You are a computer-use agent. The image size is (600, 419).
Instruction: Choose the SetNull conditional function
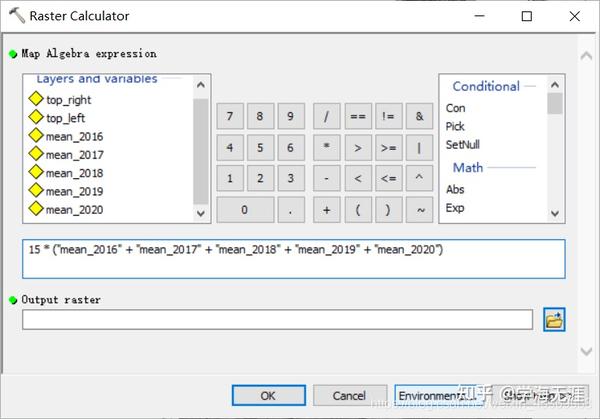click(x=463, y=145)
